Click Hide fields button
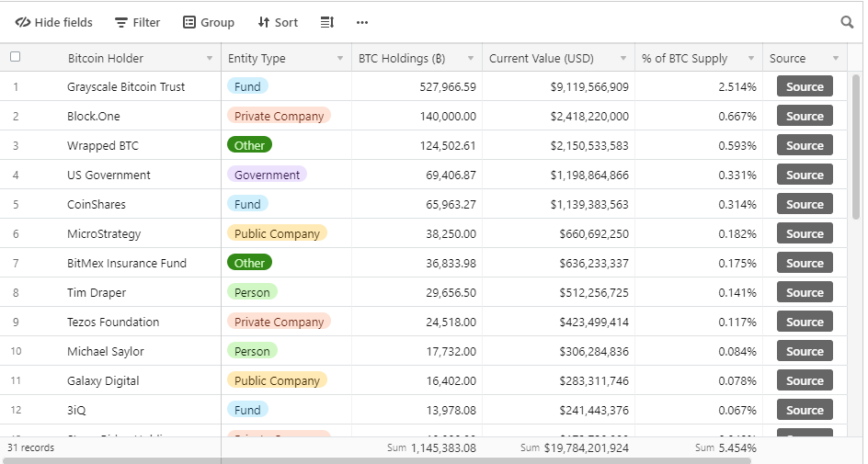This screenshot has height=464, width=868. click(x=53, y=22)
